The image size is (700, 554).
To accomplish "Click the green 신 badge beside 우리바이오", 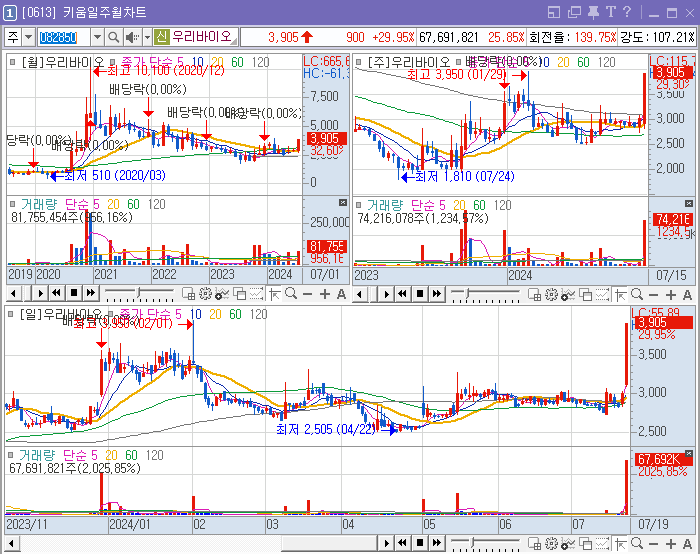I will [x=162, y=37].
